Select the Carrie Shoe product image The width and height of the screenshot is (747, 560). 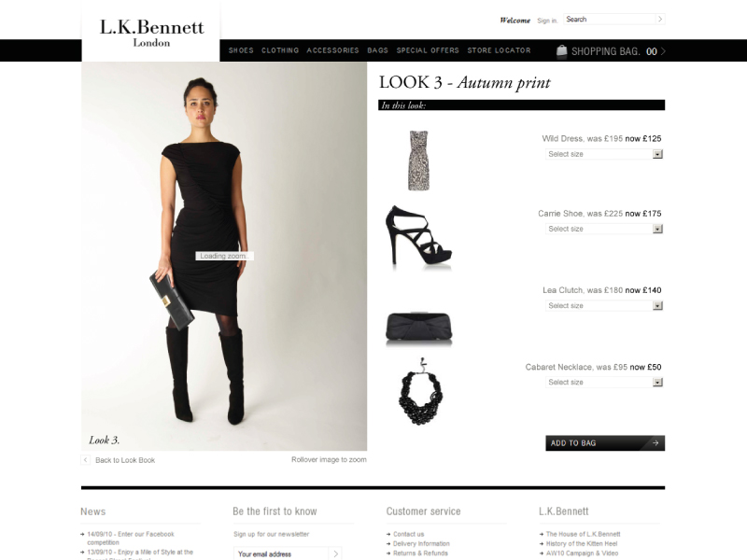click(x=418, y=236)
